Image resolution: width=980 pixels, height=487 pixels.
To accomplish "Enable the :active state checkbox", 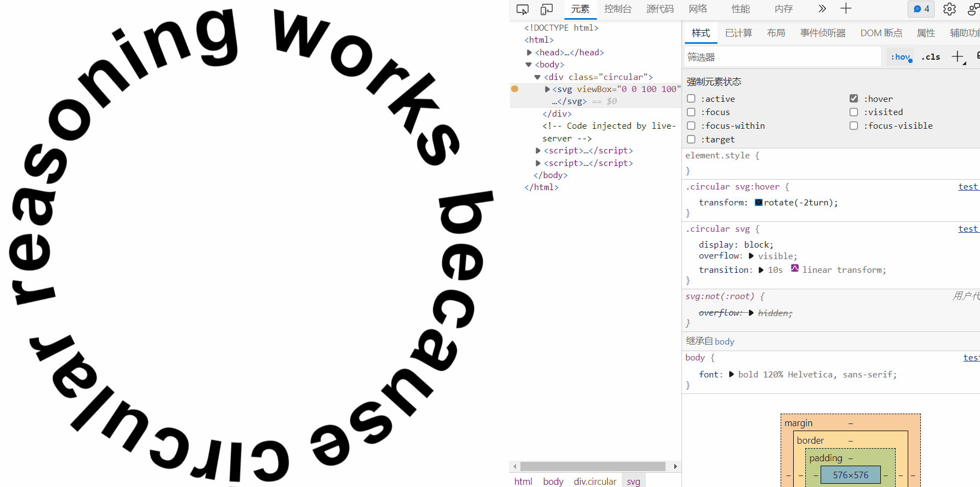I will coord(691,99).
